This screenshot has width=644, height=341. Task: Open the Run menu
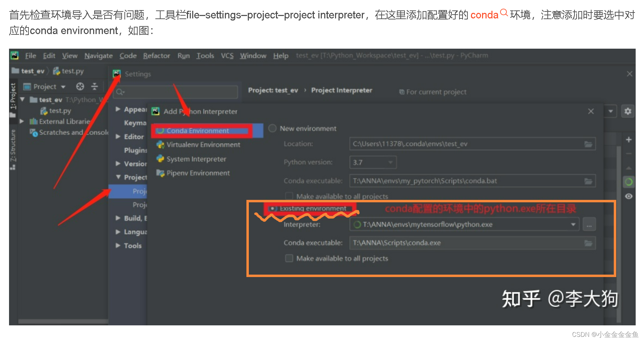[184, 56]
